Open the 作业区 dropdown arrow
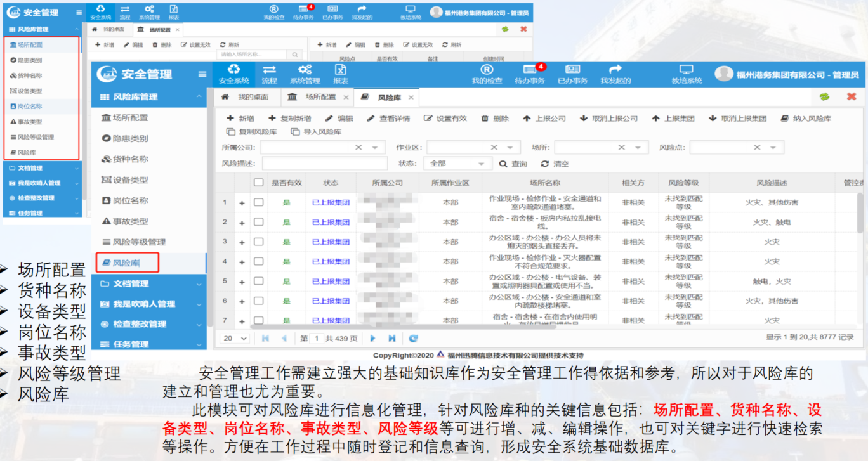 click(510, 148)
